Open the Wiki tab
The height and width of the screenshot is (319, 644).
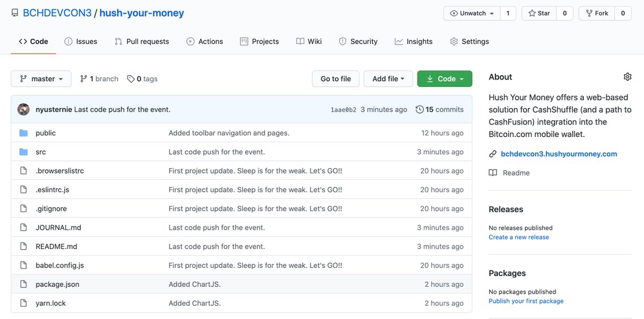tap(309, 41)
